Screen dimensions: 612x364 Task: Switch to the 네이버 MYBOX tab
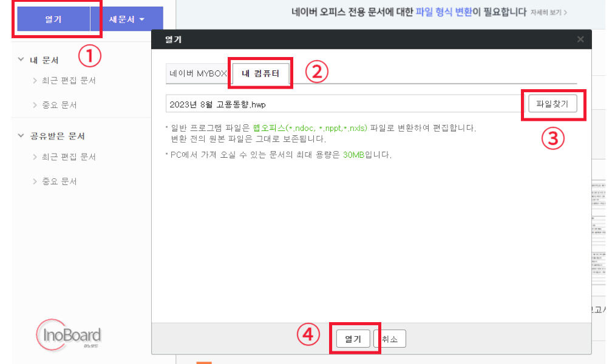tap(198, 73)
